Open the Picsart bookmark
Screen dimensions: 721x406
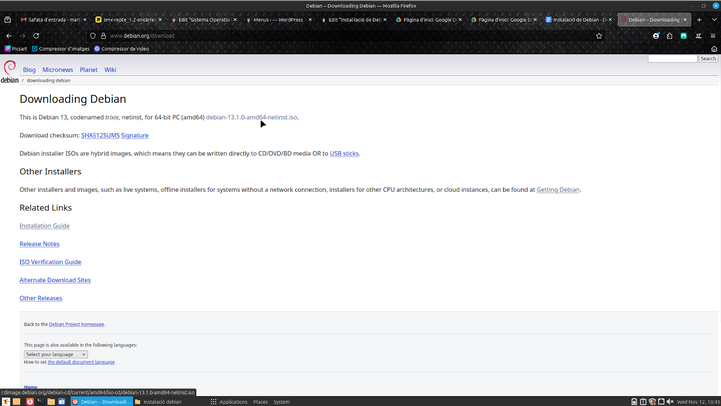(15, 49)
